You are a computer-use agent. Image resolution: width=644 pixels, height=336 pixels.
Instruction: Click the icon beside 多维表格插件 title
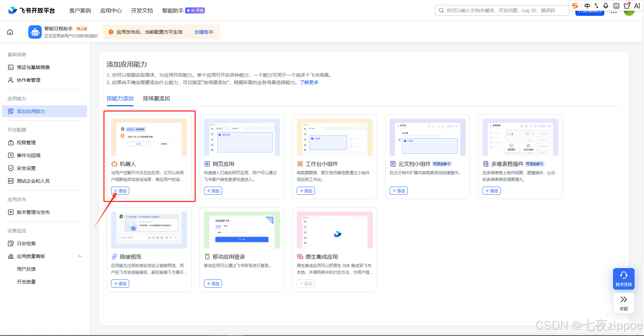click(486, 164)
